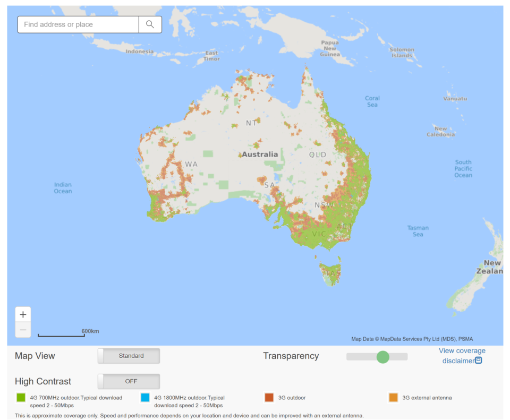Viewport: 510px width, 420px height.
Task: Zoom in using the plus button
Action: click(23, 314)
